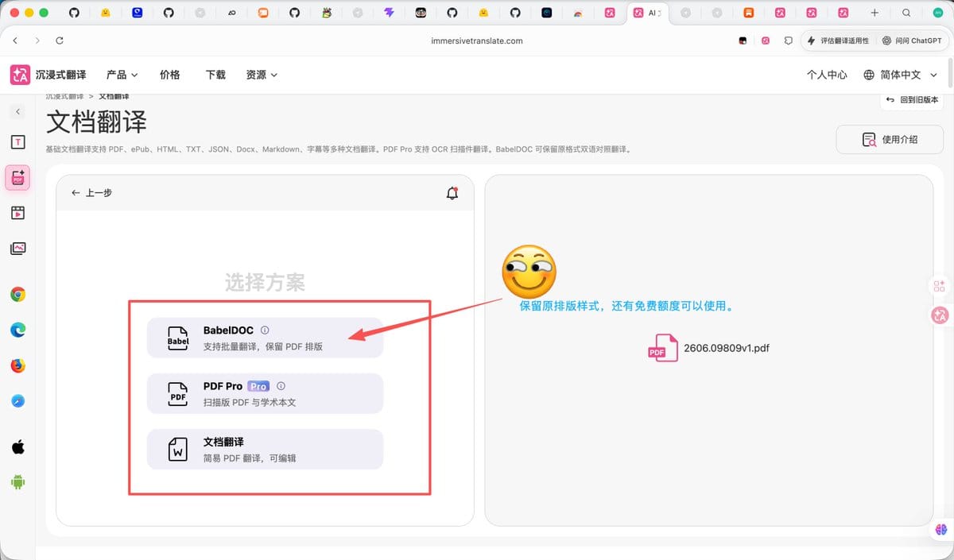Click the pink PDF file icon
The image size is (954, 560).
tap(662, 348)
